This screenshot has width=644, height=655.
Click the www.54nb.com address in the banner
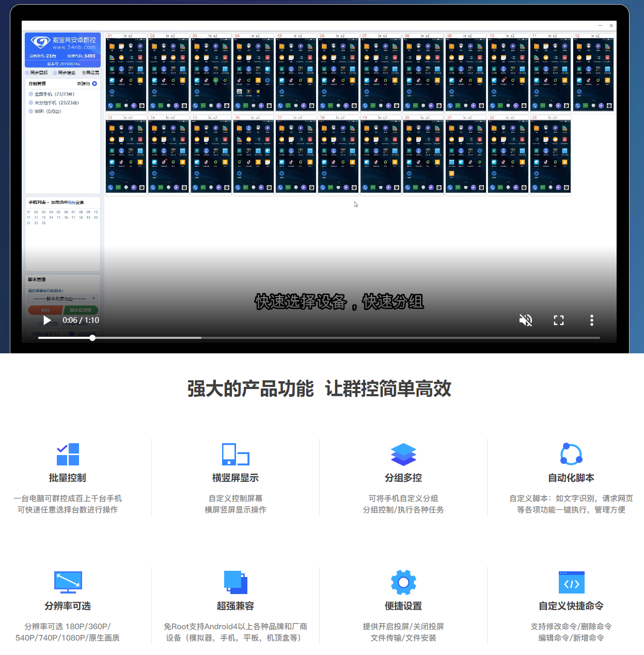(74, 47)
